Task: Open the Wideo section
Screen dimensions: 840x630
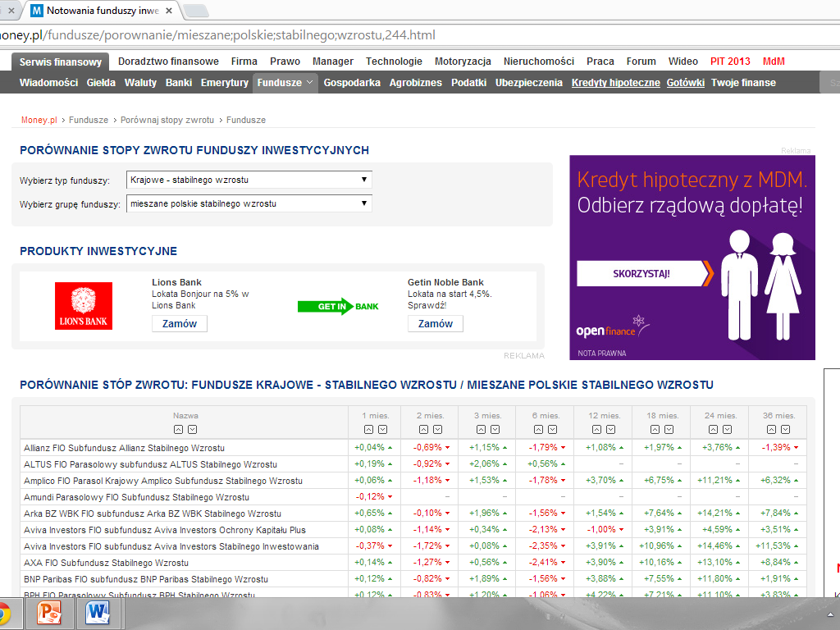Action: pos(683,61)
